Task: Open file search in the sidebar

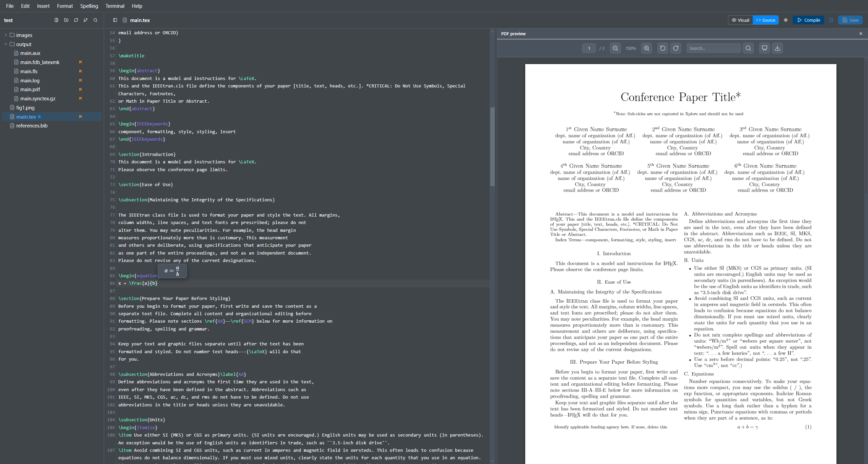Action: coord(95,20)
